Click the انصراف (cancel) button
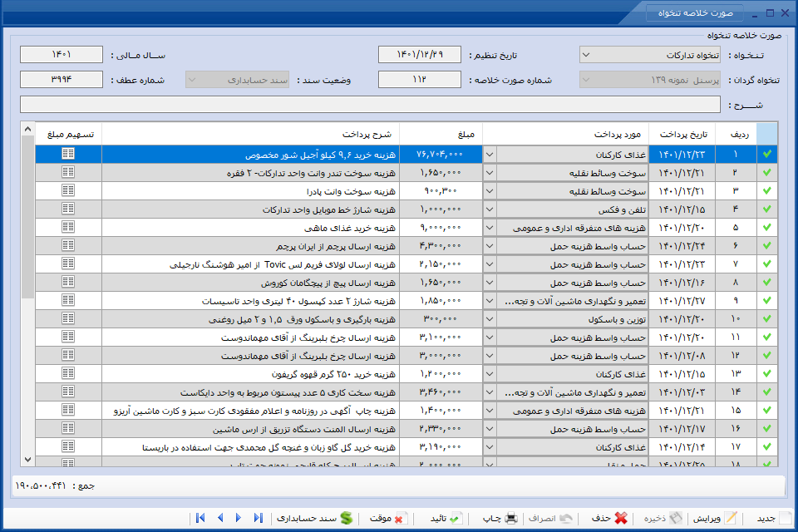 (x=550, y=518)
